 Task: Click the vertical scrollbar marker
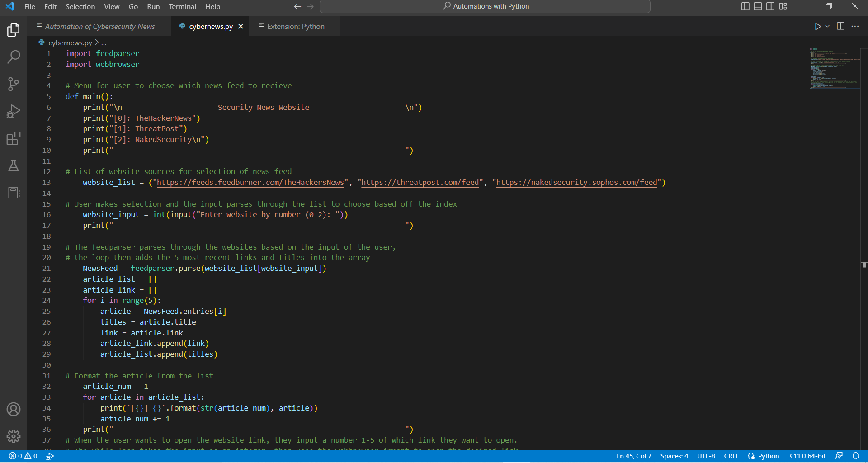864,265
